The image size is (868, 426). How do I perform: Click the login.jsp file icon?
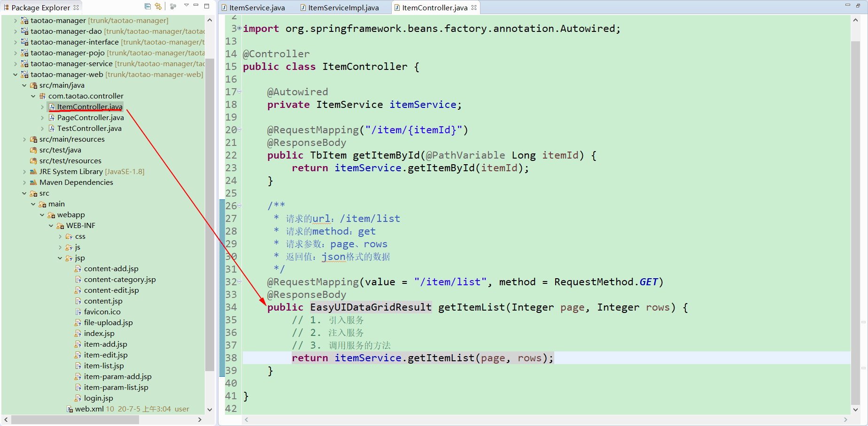coord(78,398)
